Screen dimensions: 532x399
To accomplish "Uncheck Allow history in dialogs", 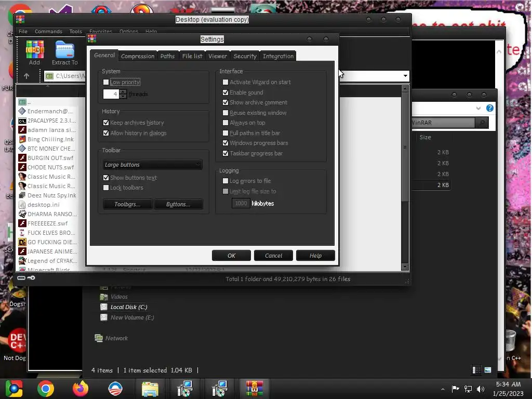I will coord(106,133).
